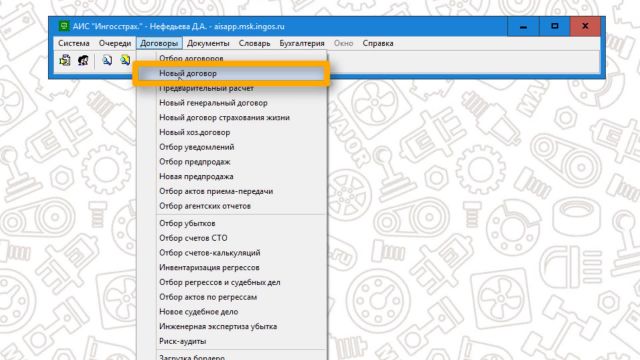Image resolution: width=640 pixels, height=360 pixels.
Task: Minimize the АИС Ингосстрах window
Action: [x=523, y=27]
